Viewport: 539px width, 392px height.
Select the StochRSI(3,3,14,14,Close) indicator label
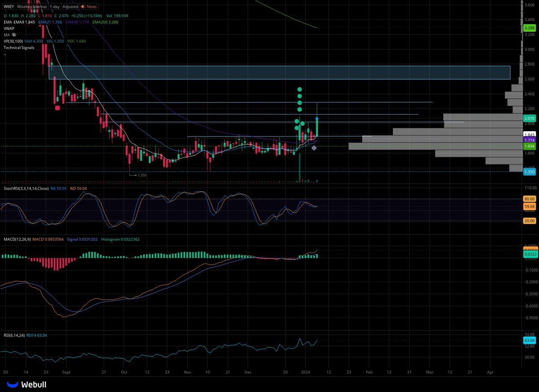(x=27, y=189)
